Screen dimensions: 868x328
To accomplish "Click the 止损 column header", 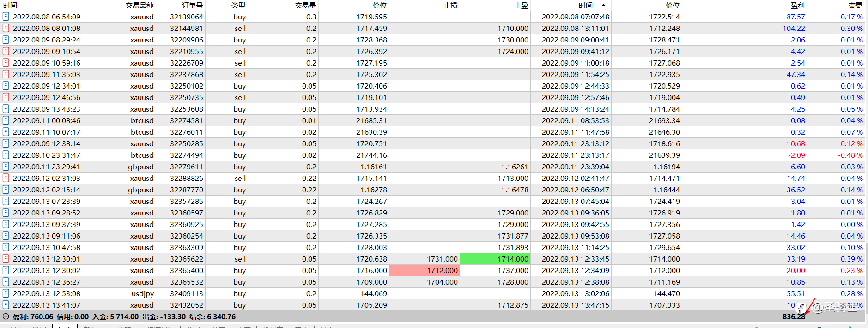I will [x=450, y=5].
